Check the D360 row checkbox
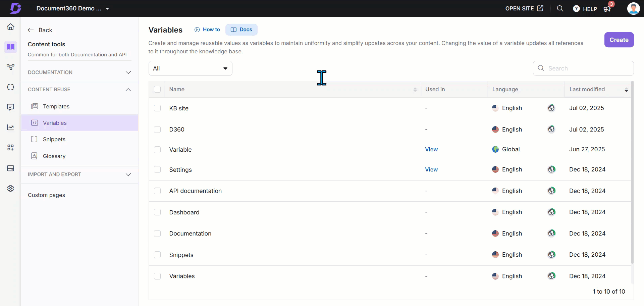This screenshot has height=306, width=644. click(x=157, y=130)
